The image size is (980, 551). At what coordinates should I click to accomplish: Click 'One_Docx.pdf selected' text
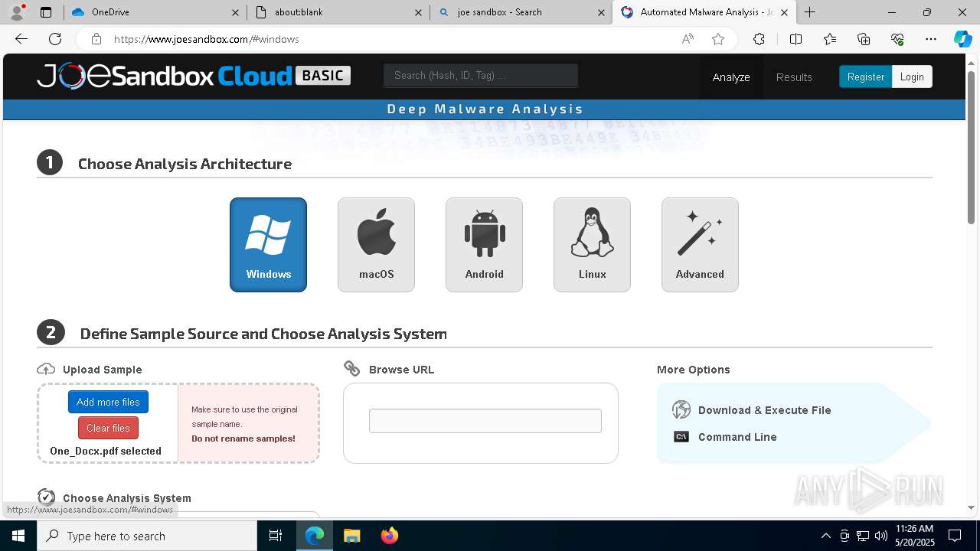click(106, 451)
